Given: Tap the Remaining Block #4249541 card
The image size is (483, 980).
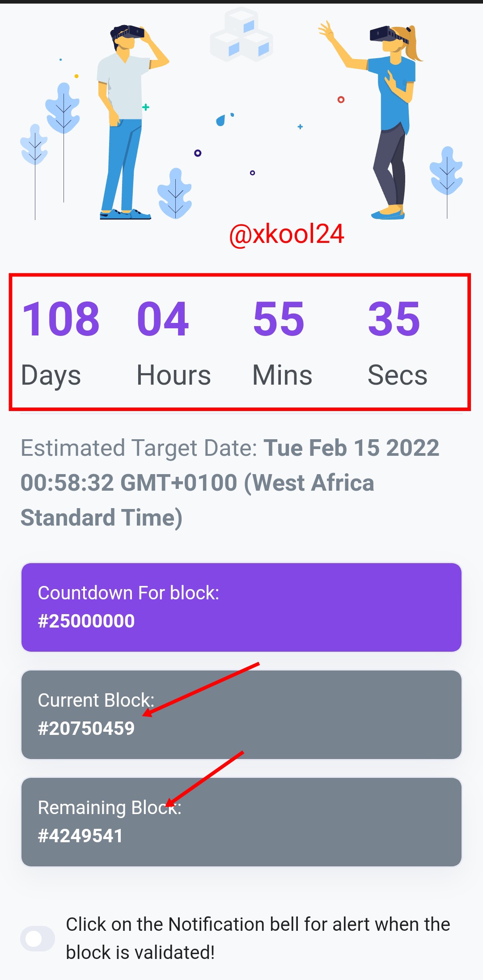Looking at the screenshot, I should (x=241, y=822).
